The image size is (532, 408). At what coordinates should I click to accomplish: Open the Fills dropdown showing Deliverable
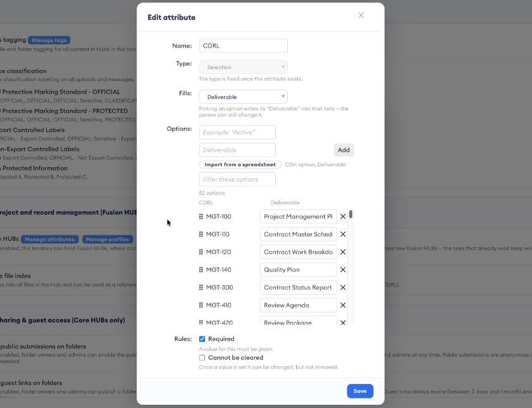click(244, 97)
